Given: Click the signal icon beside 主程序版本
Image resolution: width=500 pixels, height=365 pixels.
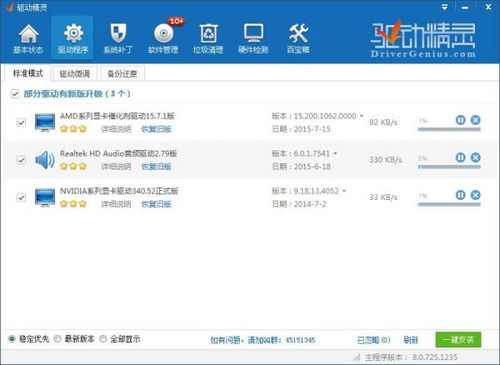Looking at the screenshot, I should [x=357, y=357].
